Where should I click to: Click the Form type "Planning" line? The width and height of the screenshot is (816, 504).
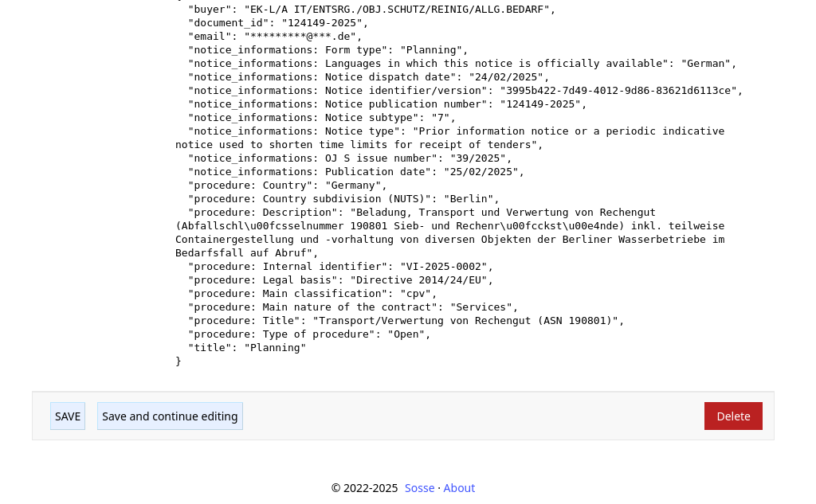click(x=328, y=50)
